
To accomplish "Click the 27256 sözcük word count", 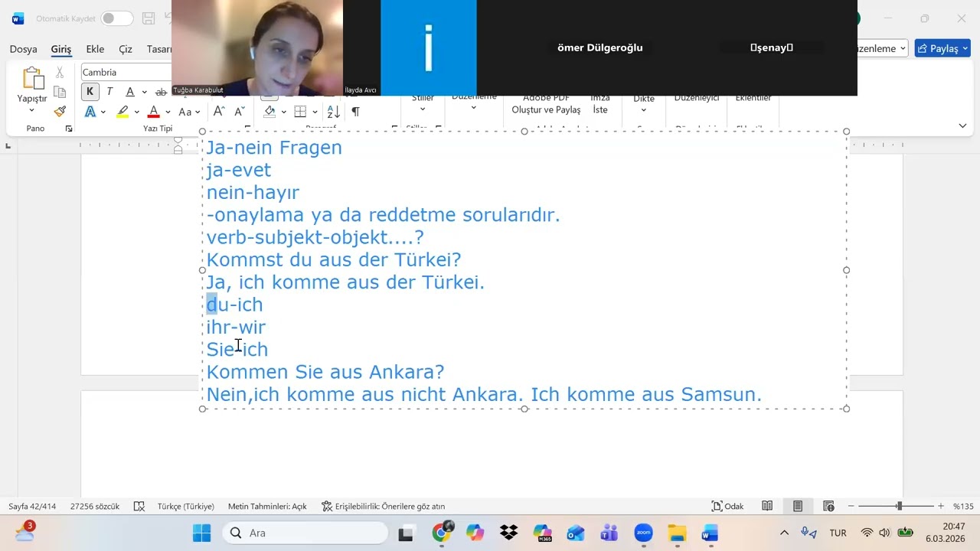I will pyautogui.click(x=95, y=506).
